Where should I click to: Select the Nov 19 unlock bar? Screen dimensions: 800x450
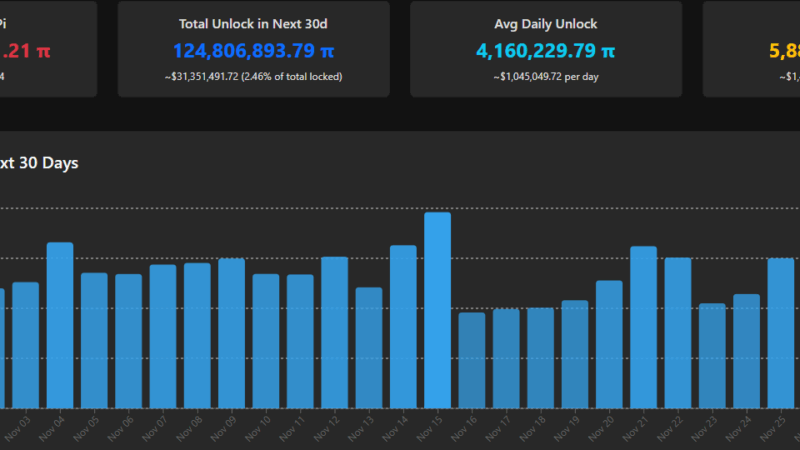575,354
